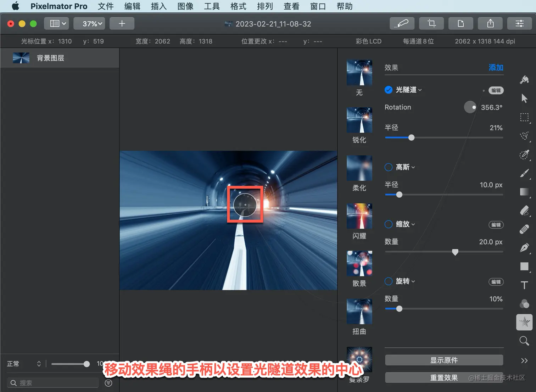Select the 背景图层 layer

tap(60, 58)
